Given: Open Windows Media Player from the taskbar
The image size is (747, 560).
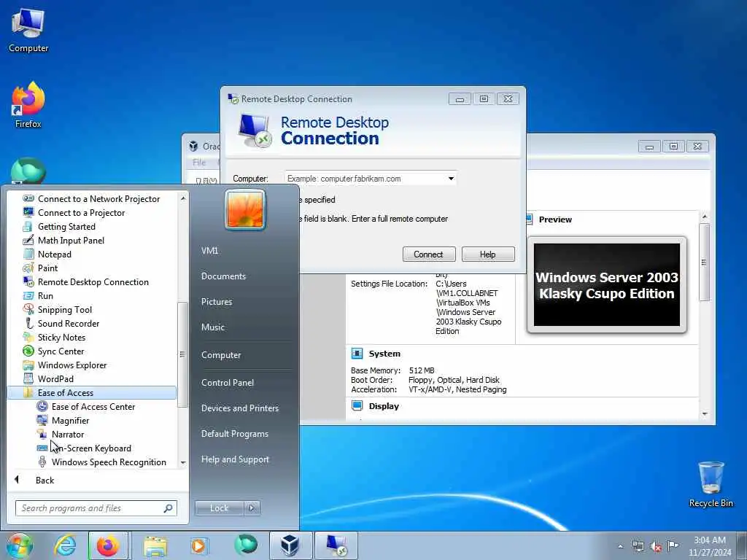Looking at the screenshot, I should click(198, 545).
